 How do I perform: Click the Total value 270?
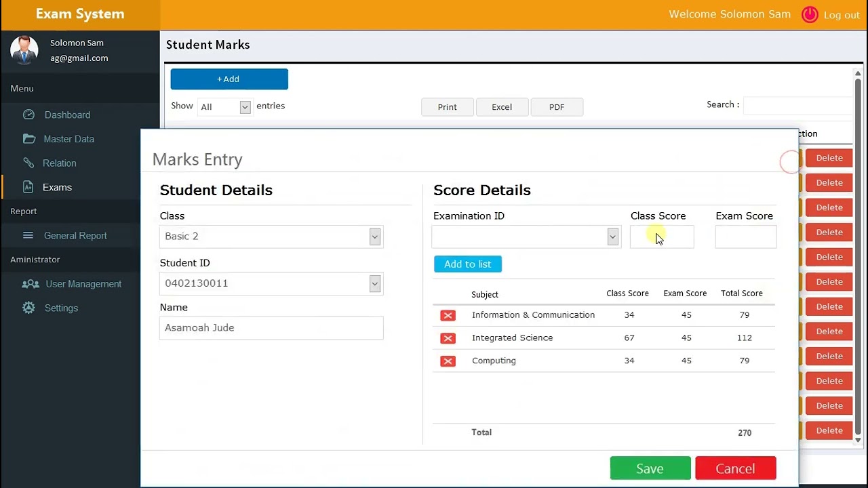745,433
